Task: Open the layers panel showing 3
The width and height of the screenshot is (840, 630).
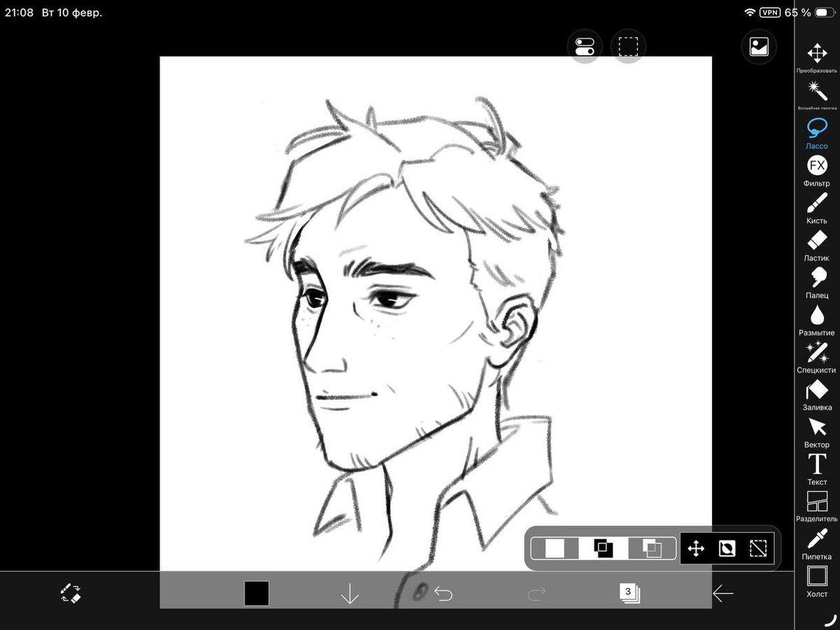Action: 629,594
